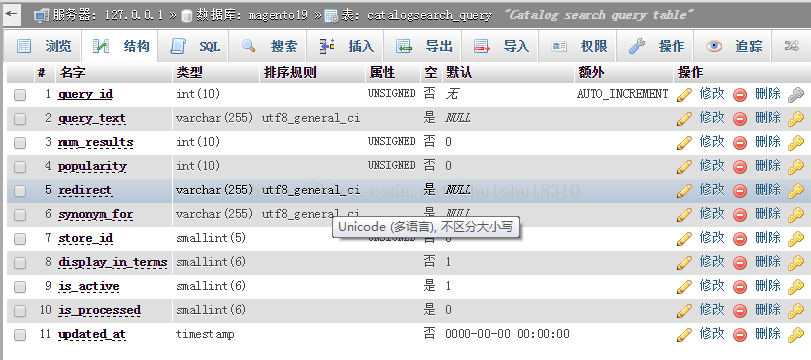
Task: Click the 名字 column header
Action: (x=72, y=73)
